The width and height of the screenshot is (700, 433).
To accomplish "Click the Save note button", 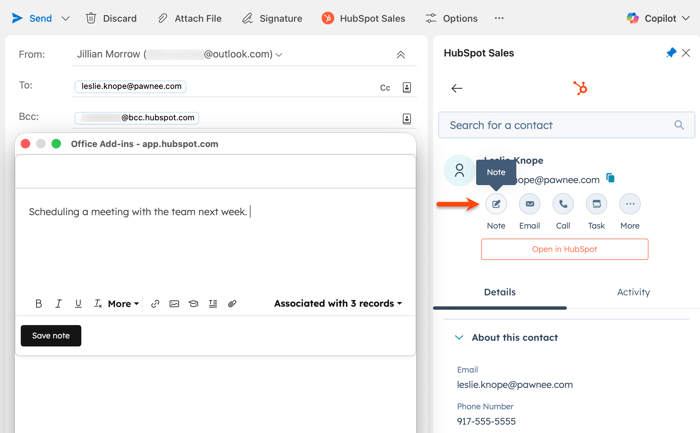I will coord(51,336).
